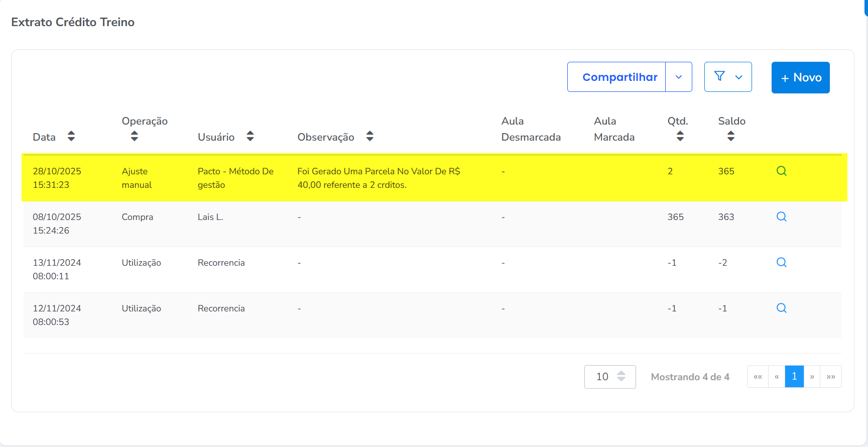Image resolution: width=868 pixels, height=447 pixels.
Task: Open details of the Ajuste manual row
Action: 781,171
